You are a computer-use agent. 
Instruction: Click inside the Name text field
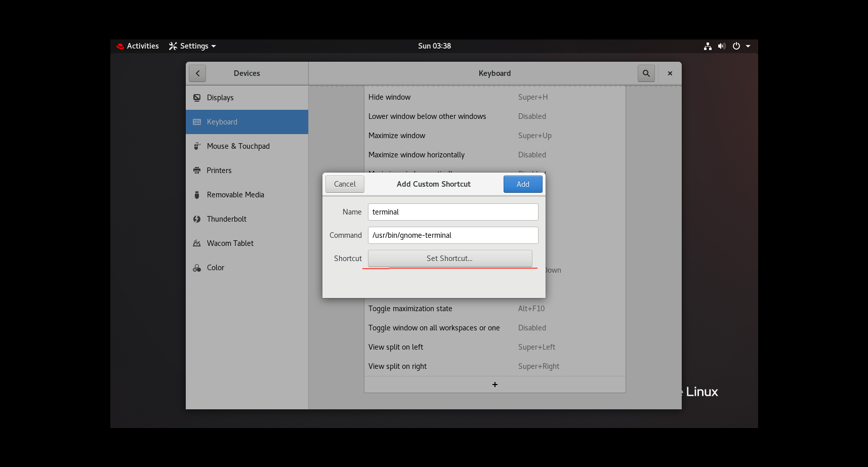pos(452,211)
